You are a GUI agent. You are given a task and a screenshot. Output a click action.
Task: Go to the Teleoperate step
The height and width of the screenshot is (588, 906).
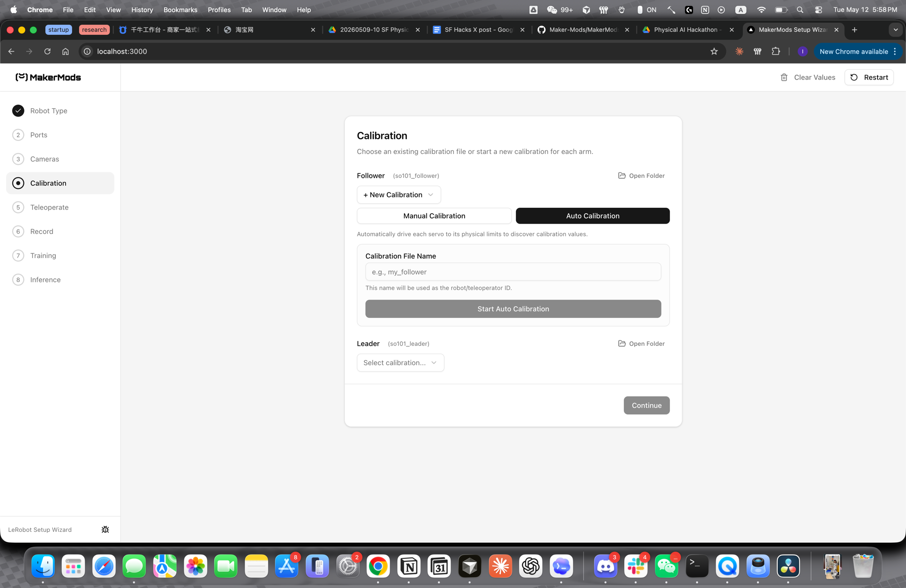(x=60, y=207)
